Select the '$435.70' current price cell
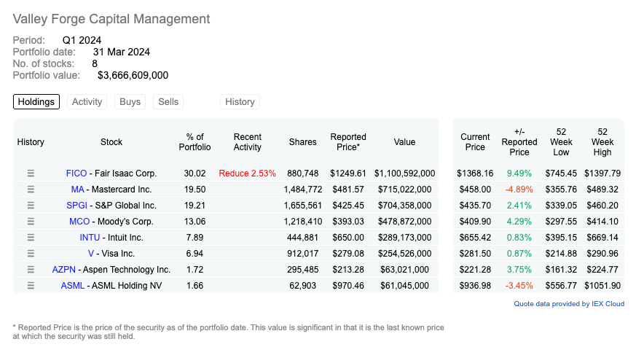The image size is (644, 355). tap(475, 206)
